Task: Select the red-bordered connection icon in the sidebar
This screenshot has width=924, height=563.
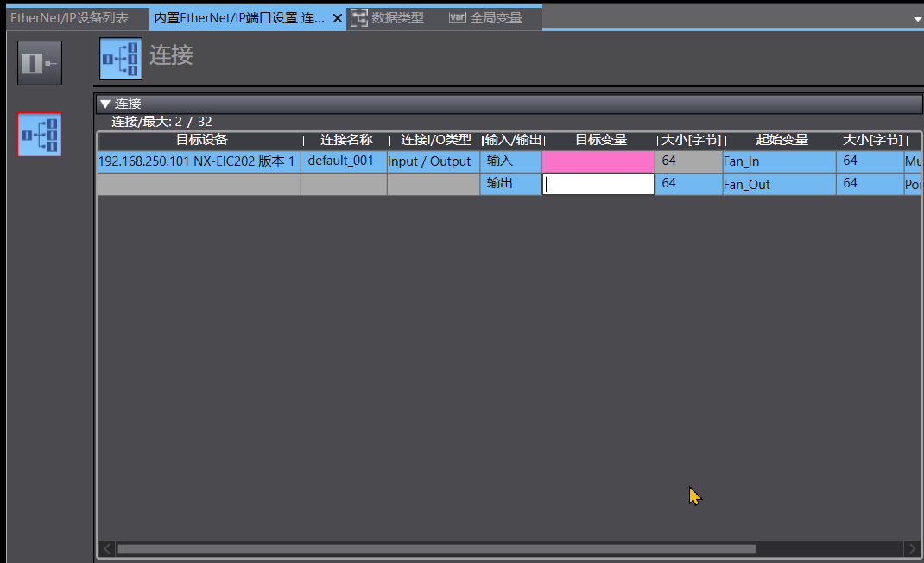Action: click(x=40, y=135)
